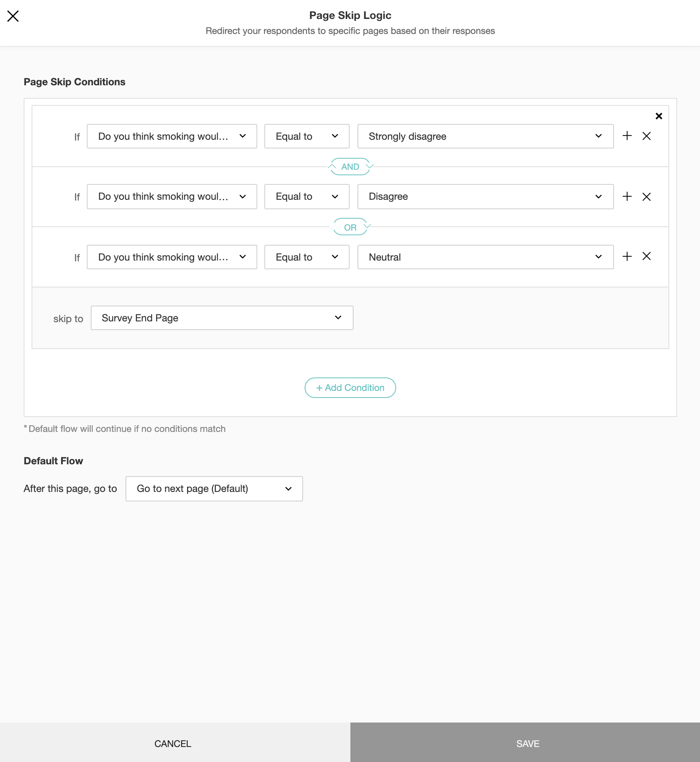Add a row after the Neutral condition
The image size is (700, 762).
[627, 257]
